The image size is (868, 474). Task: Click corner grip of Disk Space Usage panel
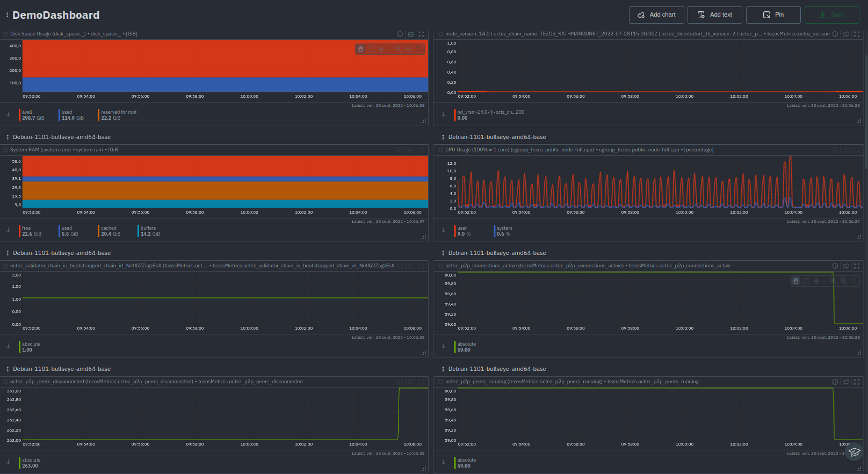(x=424, y=121)
